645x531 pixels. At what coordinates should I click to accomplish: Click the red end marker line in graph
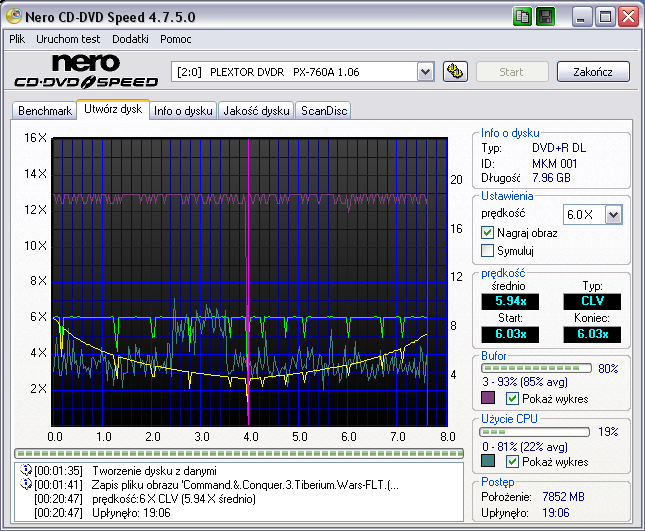pyautogui.click(x=427, y=282)
